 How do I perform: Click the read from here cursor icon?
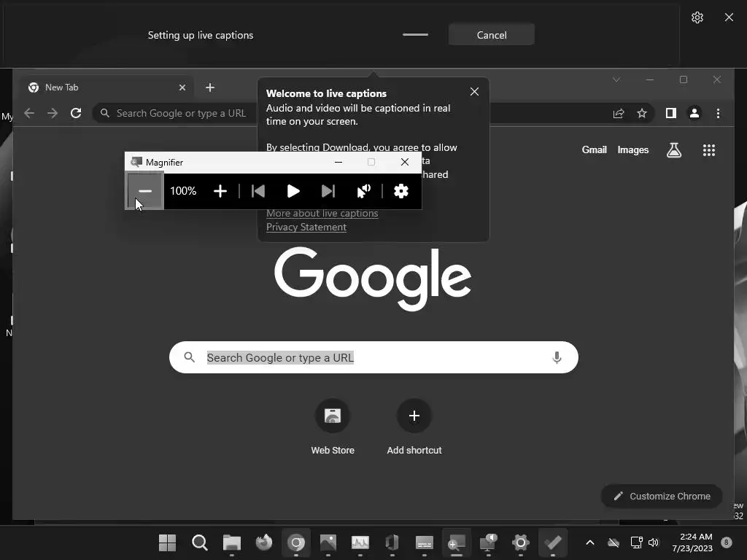(363, 192)
